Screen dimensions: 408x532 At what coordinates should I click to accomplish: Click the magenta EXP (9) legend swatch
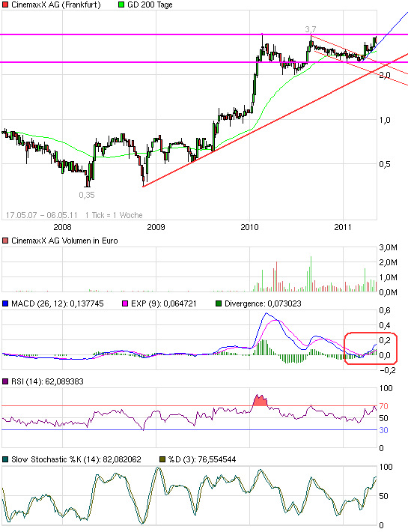[x=125, y=303]
